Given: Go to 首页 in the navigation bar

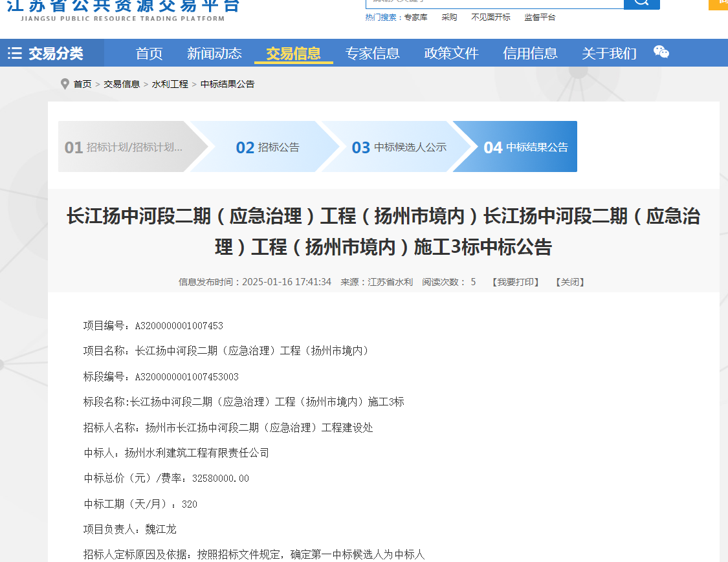Looking at the screenshot, I should [149, 53].
